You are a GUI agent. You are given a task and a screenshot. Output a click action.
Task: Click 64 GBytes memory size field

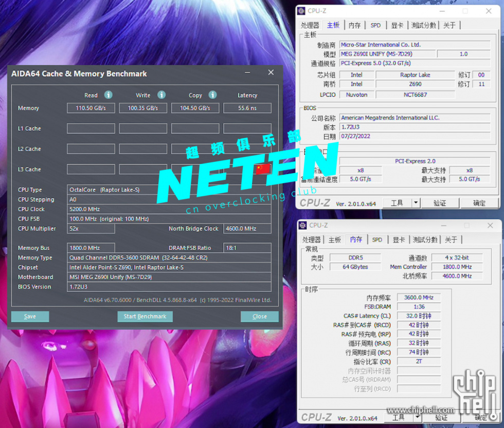pyautogui.click(x=355, y=267)
